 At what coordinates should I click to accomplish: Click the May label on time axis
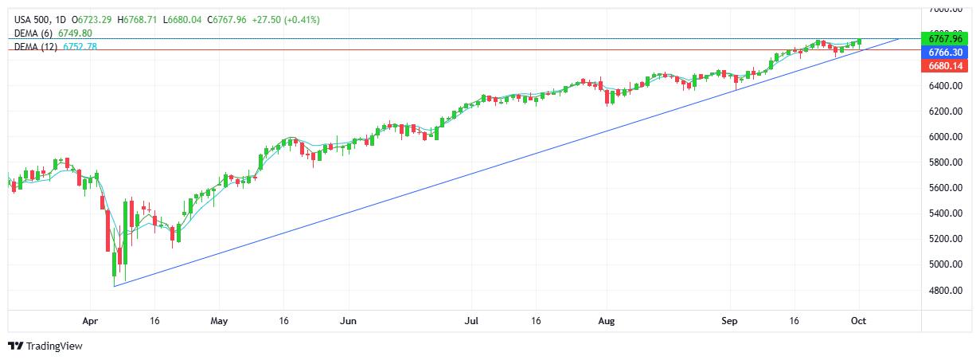220,321
